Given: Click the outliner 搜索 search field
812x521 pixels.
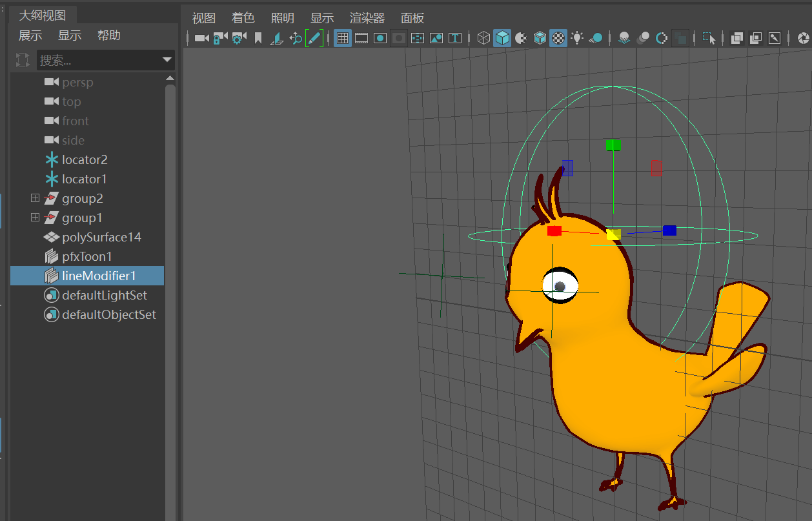Looking at the screenshot, I should 105,61.
